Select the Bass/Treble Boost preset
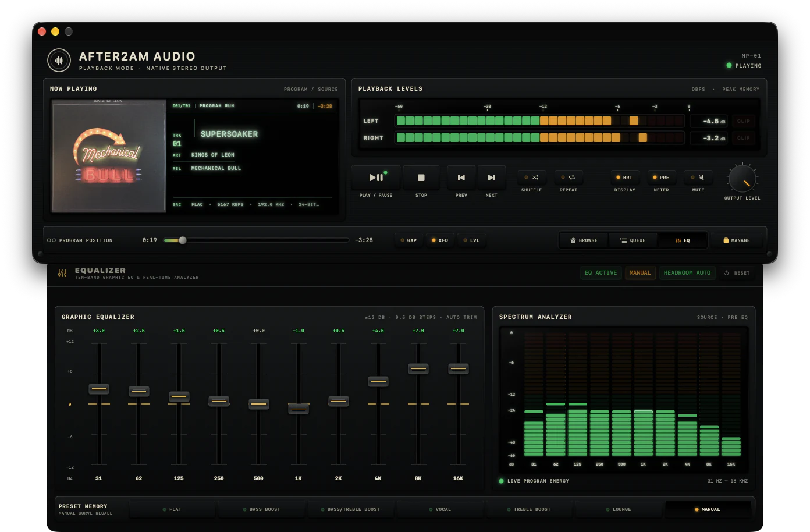 point(350,509)
